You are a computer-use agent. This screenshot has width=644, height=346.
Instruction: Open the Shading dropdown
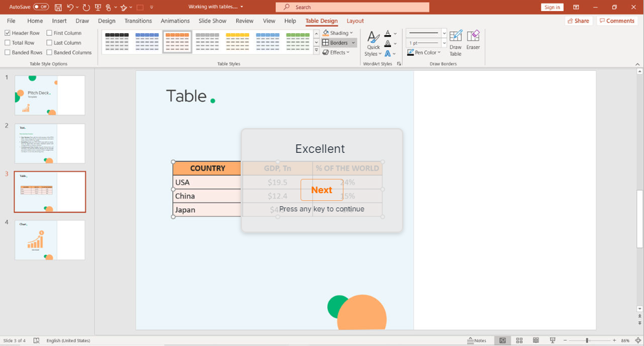[x=338, y=33]
